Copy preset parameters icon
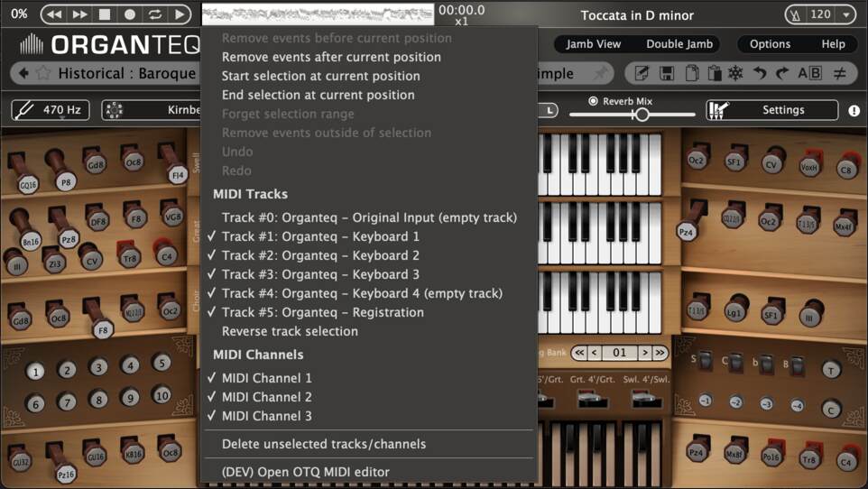868x489 pixels. [691, 73]
